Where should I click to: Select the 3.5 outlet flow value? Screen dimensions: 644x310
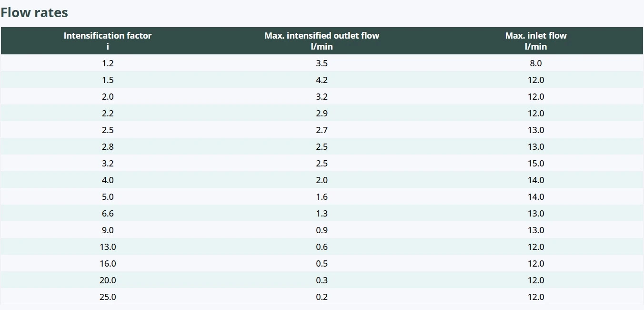(322, 63)
